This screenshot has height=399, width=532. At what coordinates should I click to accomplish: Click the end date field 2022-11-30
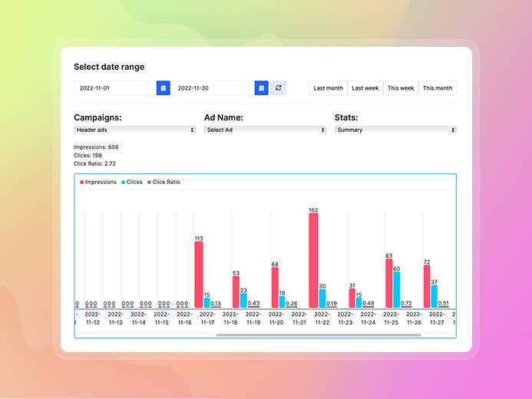[x=213, y=88]
